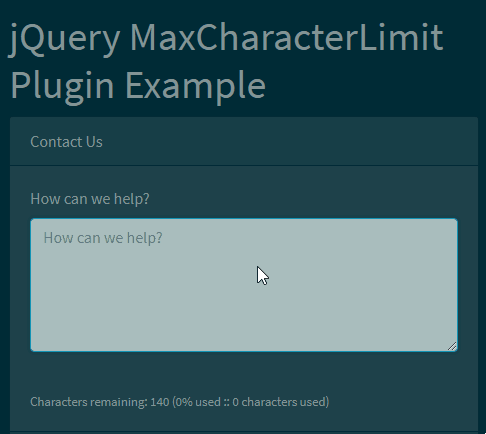Click inside the 'How can we help?' textarea

click(244, 285)
